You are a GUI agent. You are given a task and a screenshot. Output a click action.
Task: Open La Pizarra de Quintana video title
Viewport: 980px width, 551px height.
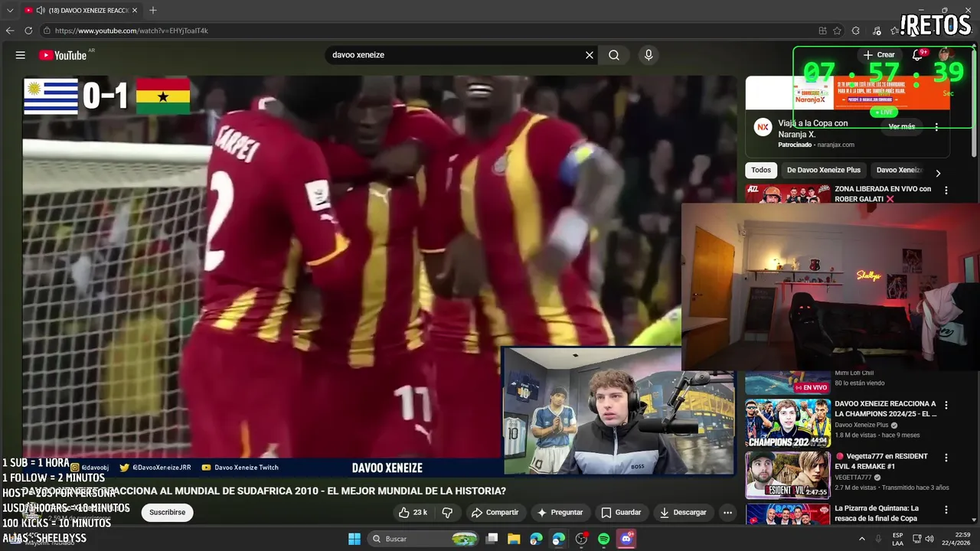pos(877,514)
